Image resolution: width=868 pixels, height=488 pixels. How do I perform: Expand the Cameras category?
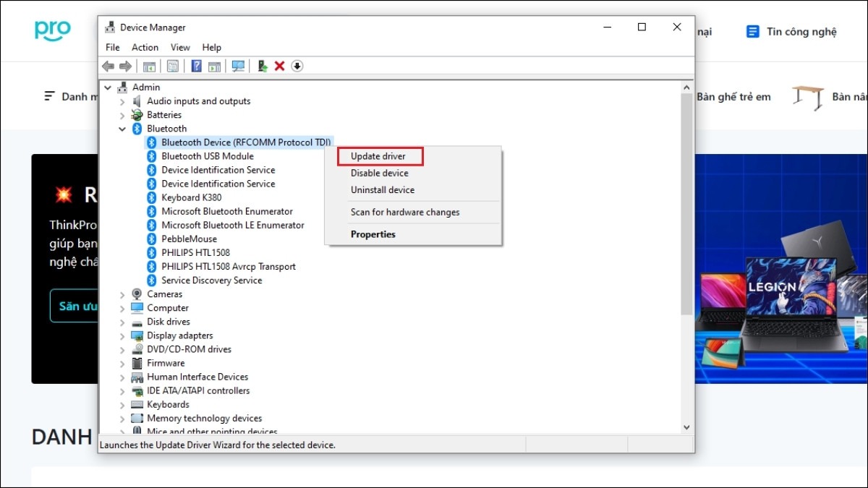(122, 294)
